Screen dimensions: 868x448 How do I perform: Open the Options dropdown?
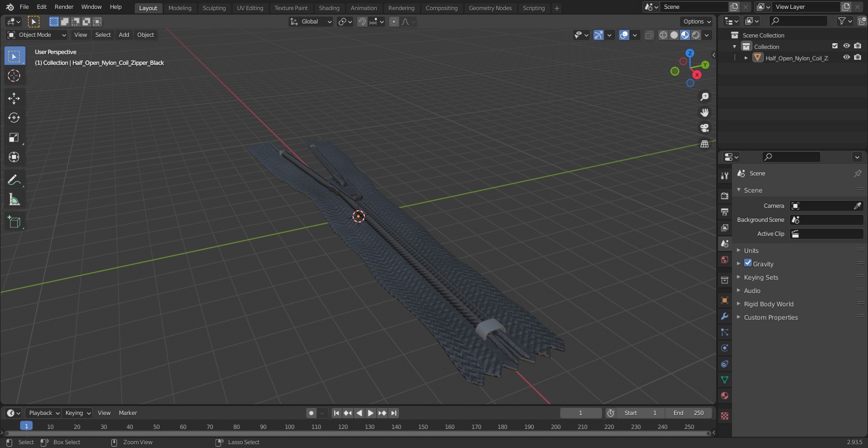[697, 22]
